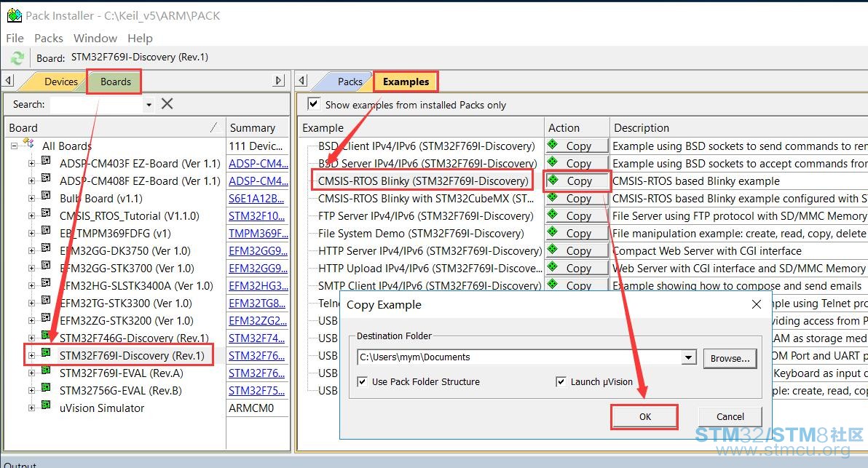The height and width of the screenshot is (468, 868).
Task: Uncheck Use Pack Folder Structure
Action: pos(362,381)
